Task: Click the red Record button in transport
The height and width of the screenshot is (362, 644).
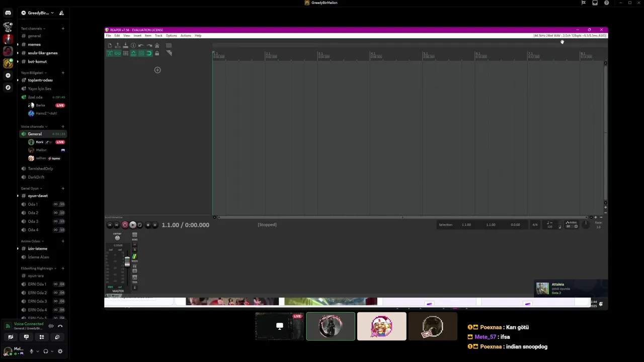Action: [125, 225]
